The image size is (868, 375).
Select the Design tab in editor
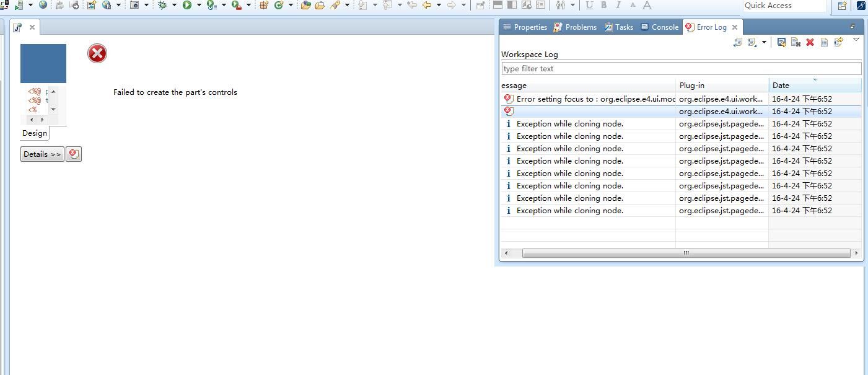pyautogui.click(x=35, y=133)
